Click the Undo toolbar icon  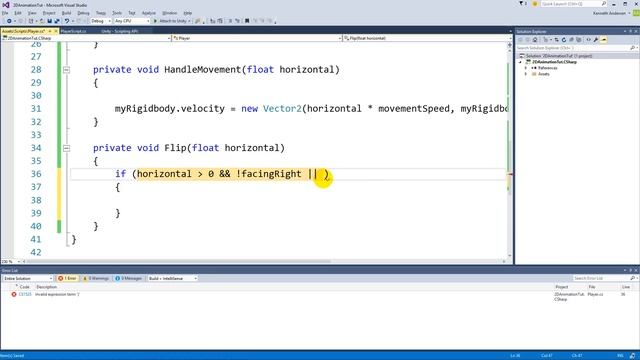point(67,21)
